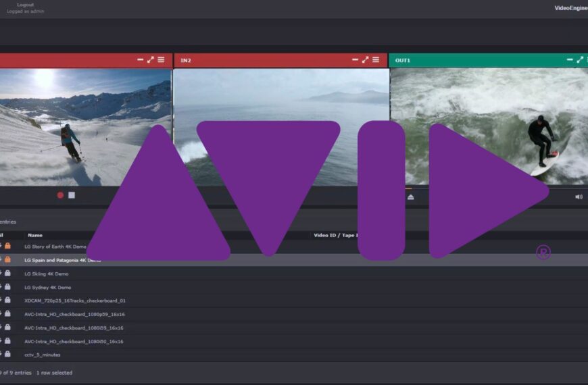Select the skiing video preview
The image size is (588, 385).
(x=86, y=127)
